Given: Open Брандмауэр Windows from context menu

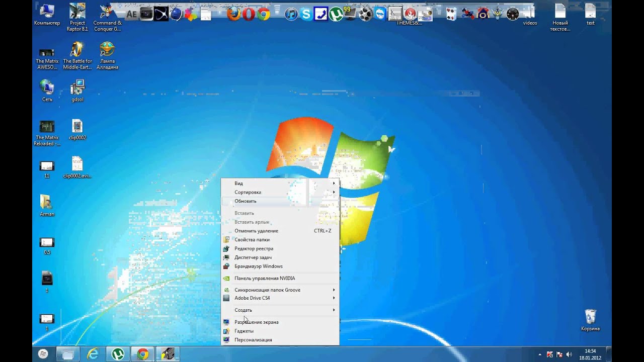Looking at the screenshot, I should [x=280, y=266].
